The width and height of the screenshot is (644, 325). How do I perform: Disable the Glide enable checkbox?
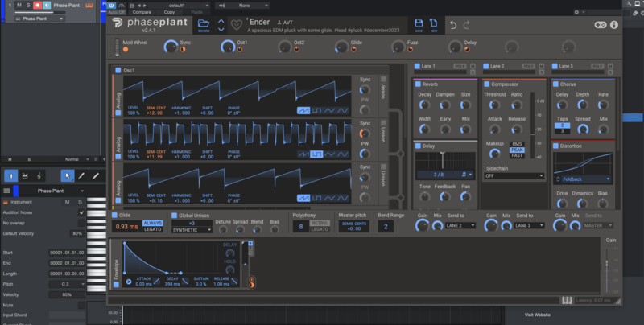(x=115, y=216)
